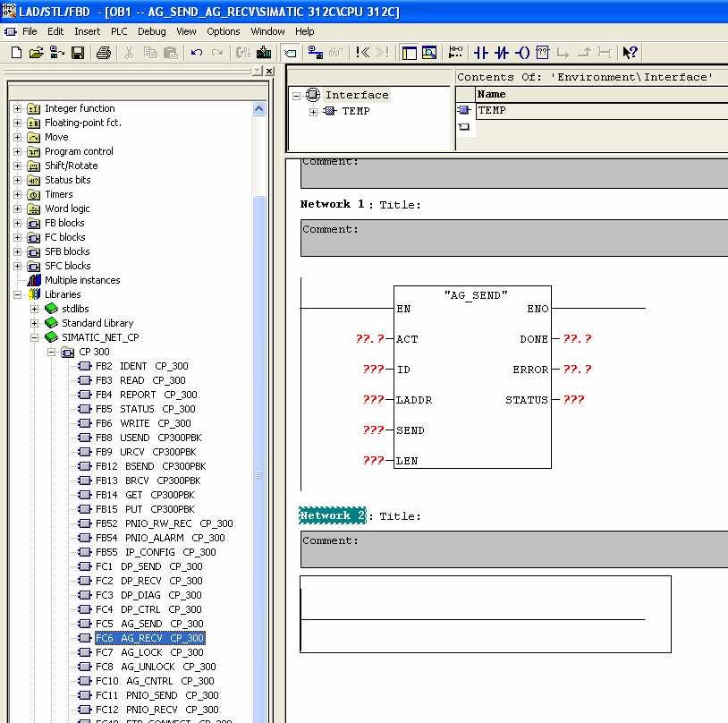This screenshot has height=723, width=728.
Task: Click the Print toolbar icon
Action: pos(103,53)
